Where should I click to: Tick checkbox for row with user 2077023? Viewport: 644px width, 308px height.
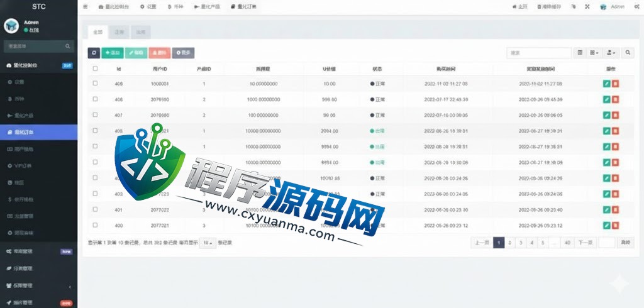96,194
